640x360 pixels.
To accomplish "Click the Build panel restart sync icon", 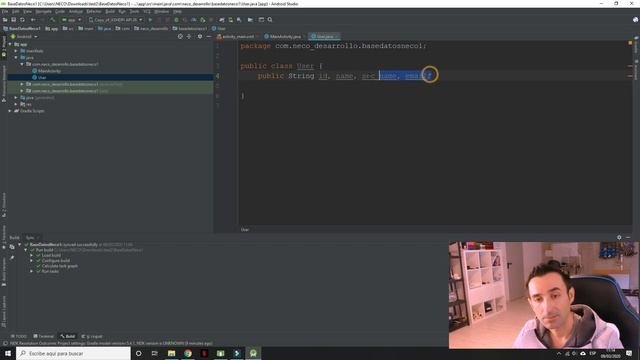I will [x=12, y=247].
